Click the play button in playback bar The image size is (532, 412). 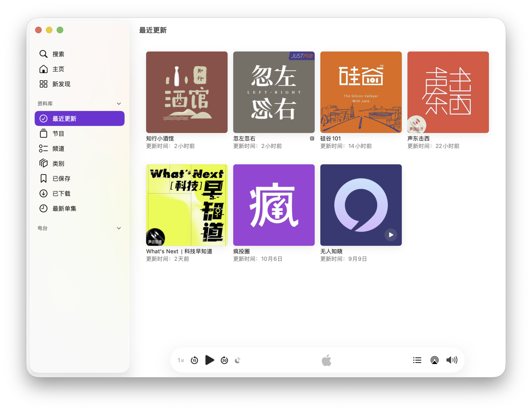[209, 360]
